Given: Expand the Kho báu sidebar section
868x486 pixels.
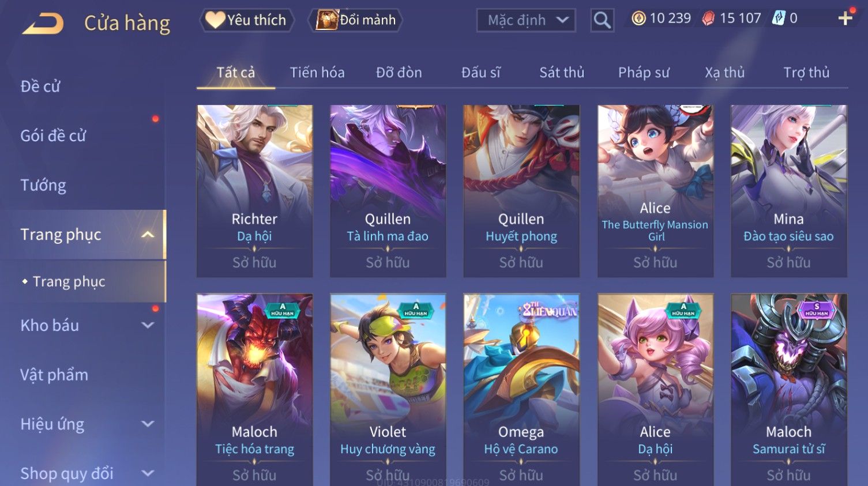Looking at the screenshot, I should click(148, 325).
